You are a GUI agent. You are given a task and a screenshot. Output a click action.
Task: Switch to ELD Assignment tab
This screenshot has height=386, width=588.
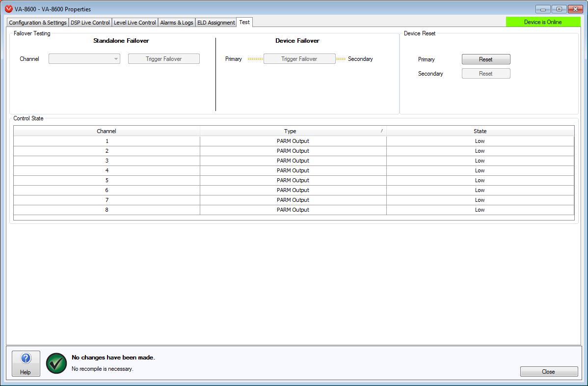pos(216,23)
